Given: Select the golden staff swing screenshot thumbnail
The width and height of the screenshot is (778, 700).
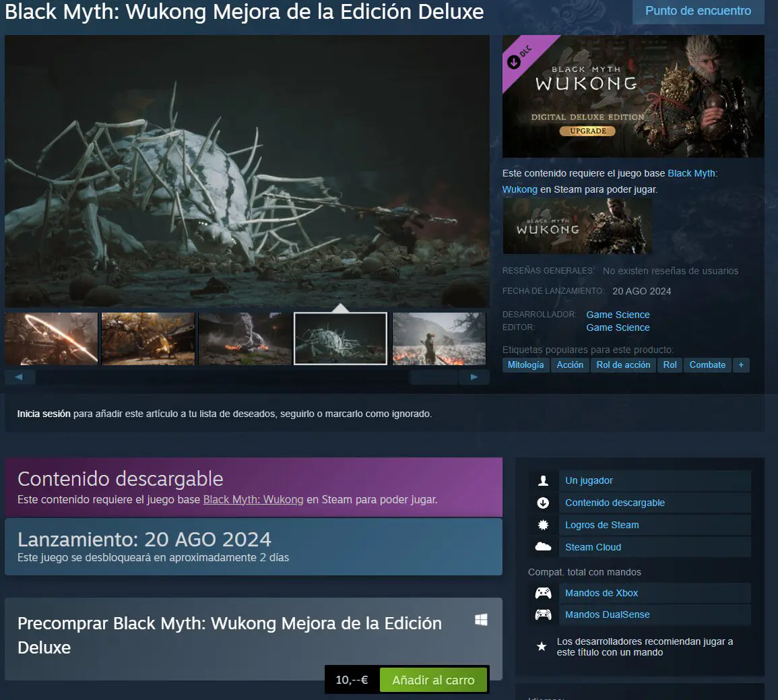Looking at the screenshot, I should click(x=51, y=339).
